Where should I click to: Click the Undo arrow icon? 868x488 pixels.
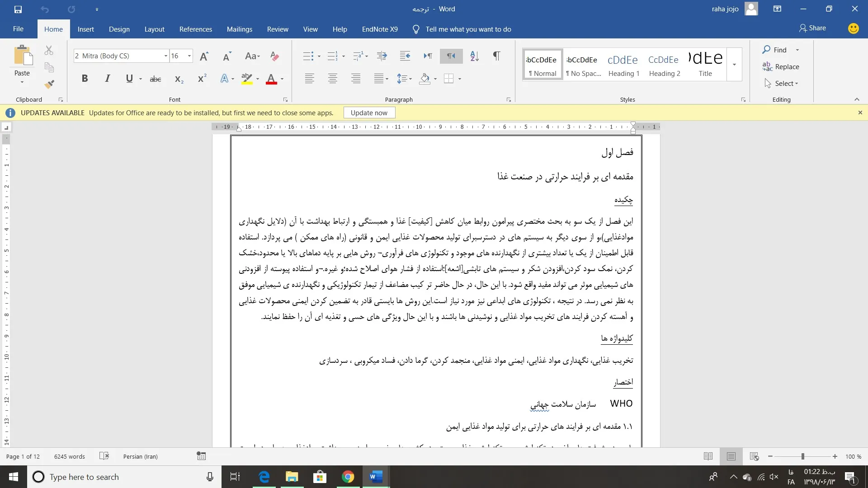pyautogui.click(x=45, y=9)
